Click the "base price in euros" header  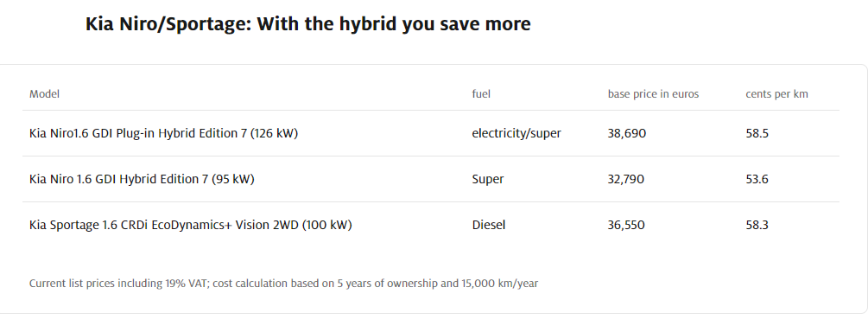pyautogui.click(x=653, y=94)
